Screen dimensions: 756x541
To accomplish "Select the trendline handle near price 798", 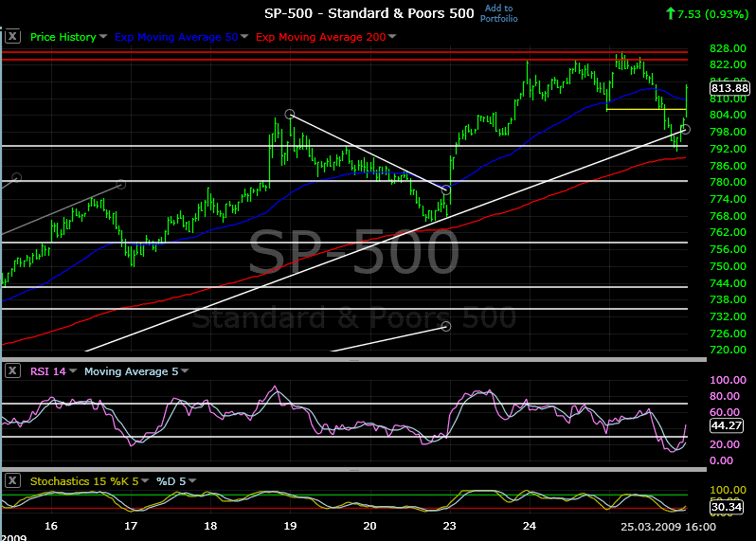I will pyautogui.click(x=686, y=129).
